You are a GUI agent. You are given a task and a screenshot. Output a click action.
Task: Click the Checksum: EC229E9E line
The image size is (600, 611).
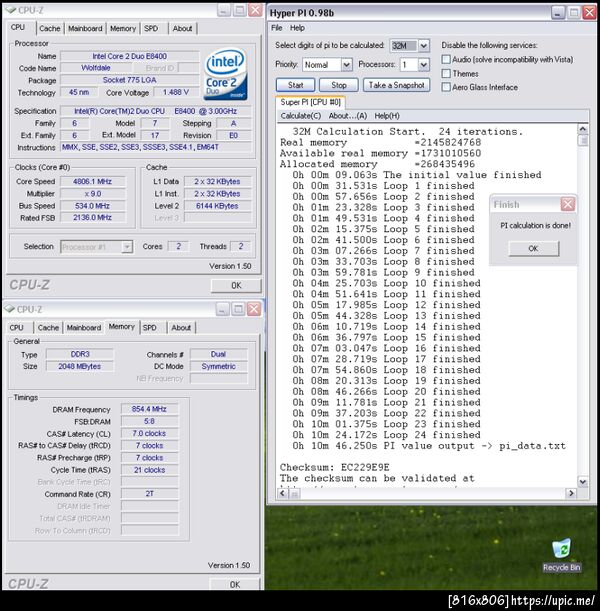pos(335,467)
